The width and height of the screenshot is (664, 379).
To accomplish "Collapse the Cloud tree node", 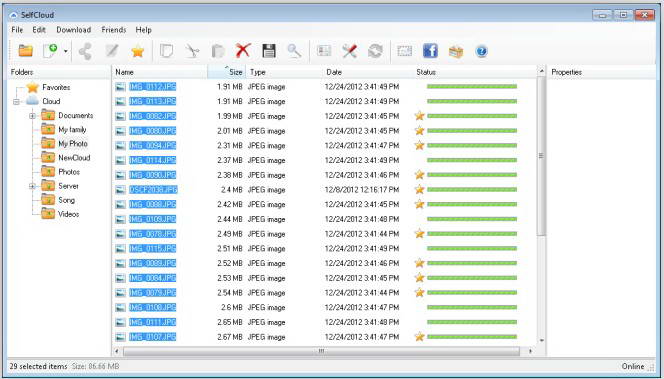I will coord(16,102).
